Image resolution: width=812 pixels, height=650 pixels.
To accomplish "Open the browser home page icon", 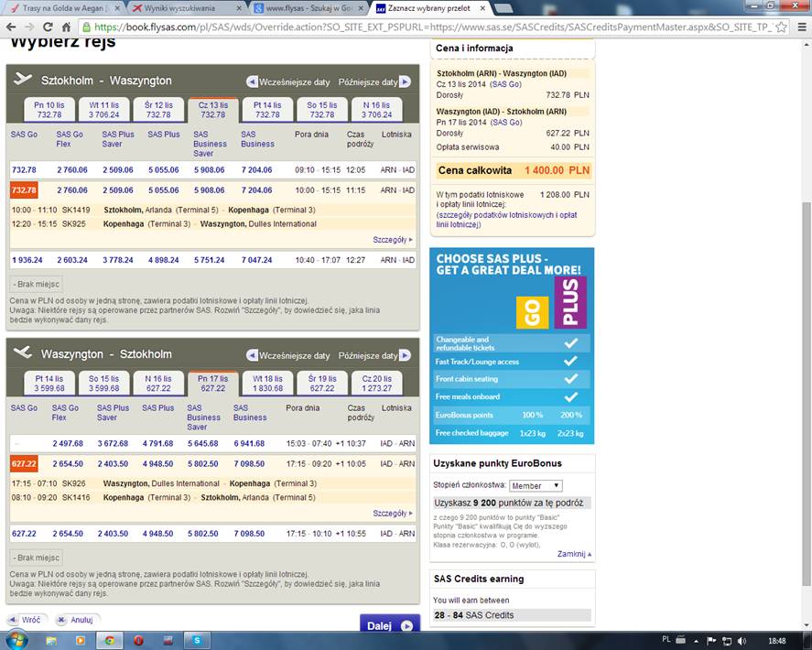I will (x=66, y=27).
